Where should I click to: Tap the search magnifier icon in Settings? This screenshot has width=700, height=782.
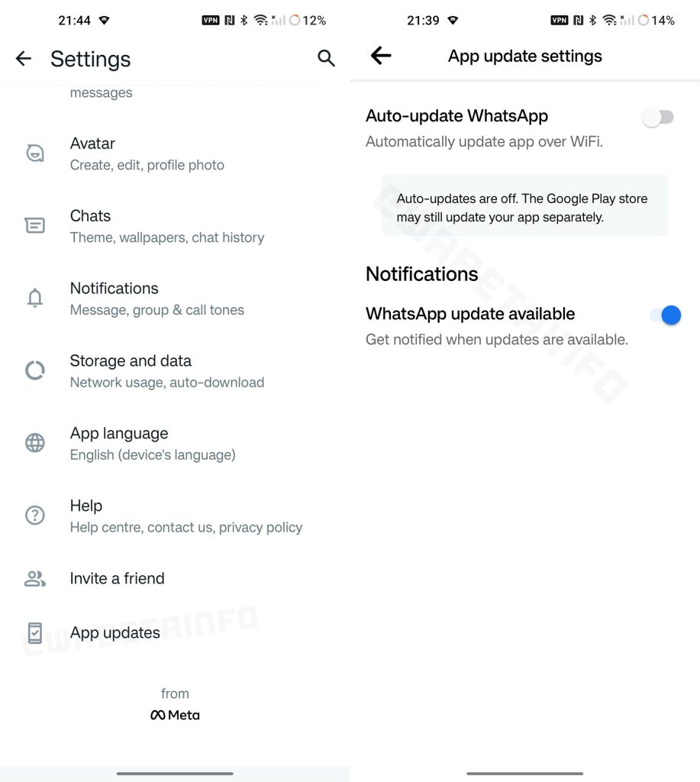(326, 58)
